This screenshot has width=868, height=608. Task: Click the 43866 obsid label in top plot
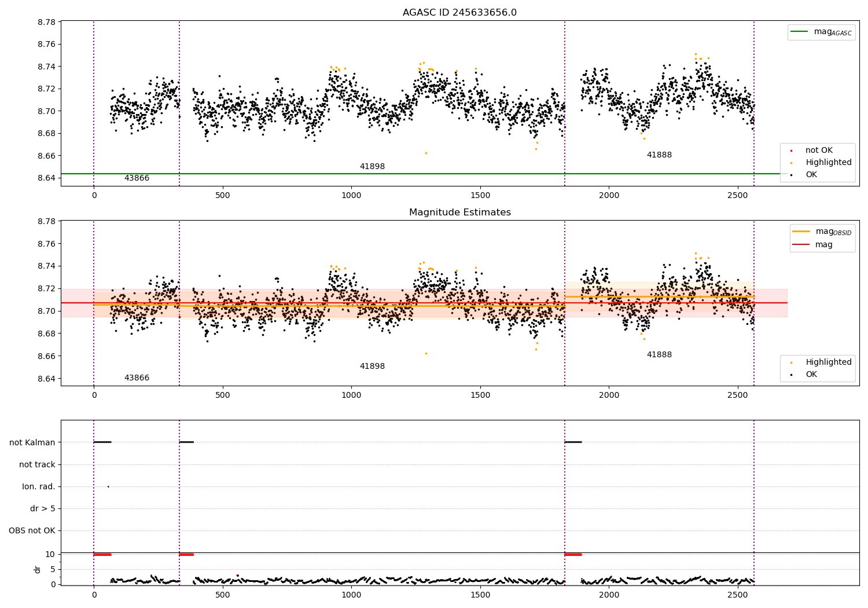click(137, 178)
